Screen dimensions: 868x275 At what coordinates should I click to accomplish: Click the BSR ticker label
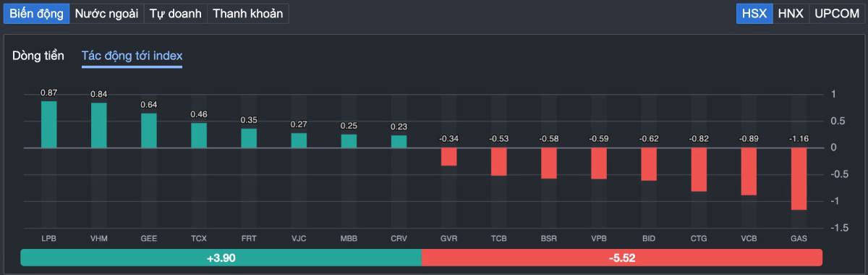(549, 238)
